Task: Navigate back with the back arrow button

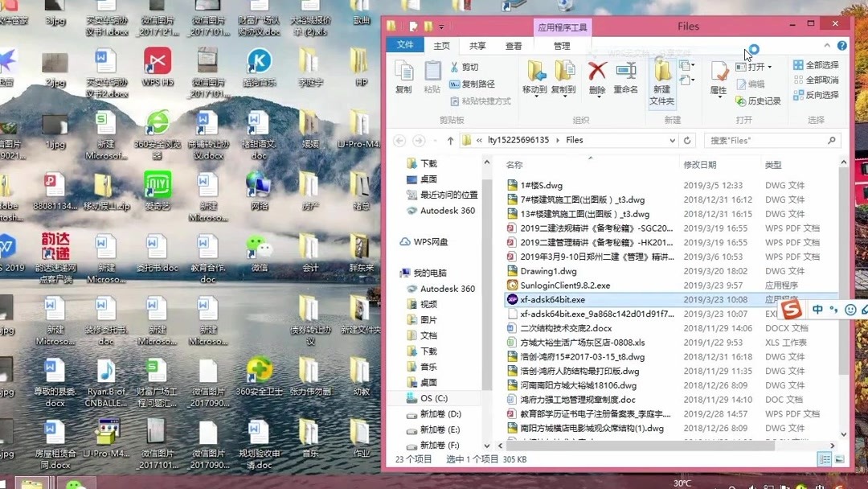Action: (x=399, y=139)
